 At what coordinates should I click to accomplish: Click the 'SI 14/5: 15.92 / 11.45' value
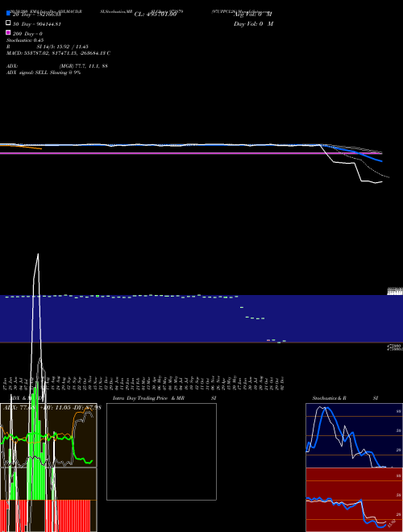coord(63,47)
